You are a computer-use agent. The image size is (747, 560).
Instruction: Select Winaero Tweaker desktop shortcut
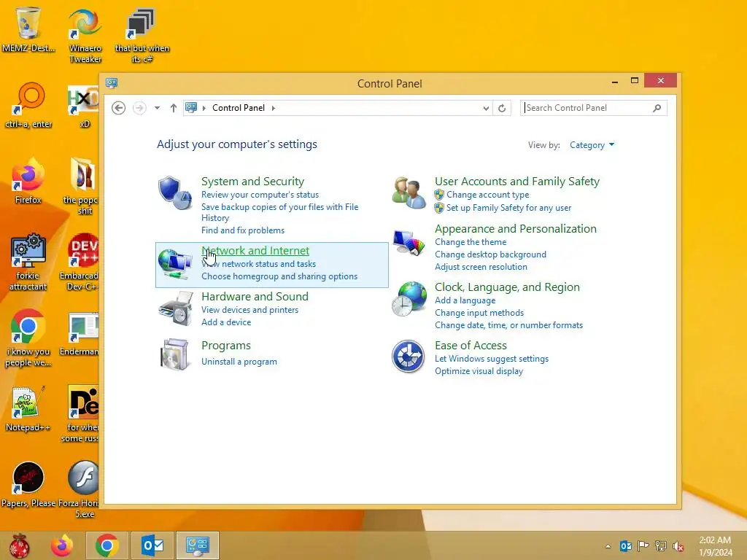coord(85,36)
